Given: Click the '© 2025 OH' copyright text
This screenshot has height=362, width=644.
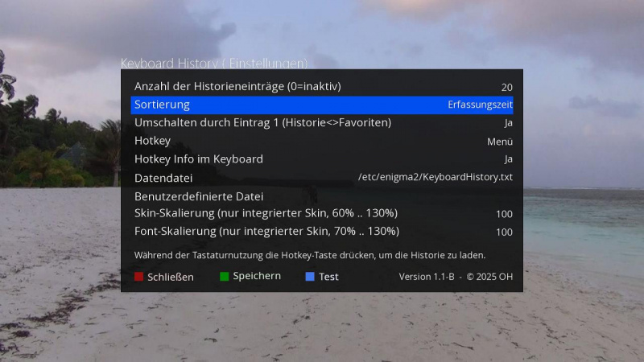Looking at the screenshot, I should [x=489, y=277].
